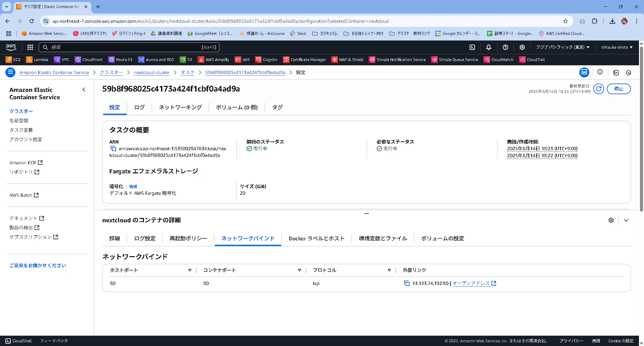This screenshot has height=346, width=644.
Task: Open CloudWatch from the favorites bar
Action: pyautogui.click(x=499, y=60)
